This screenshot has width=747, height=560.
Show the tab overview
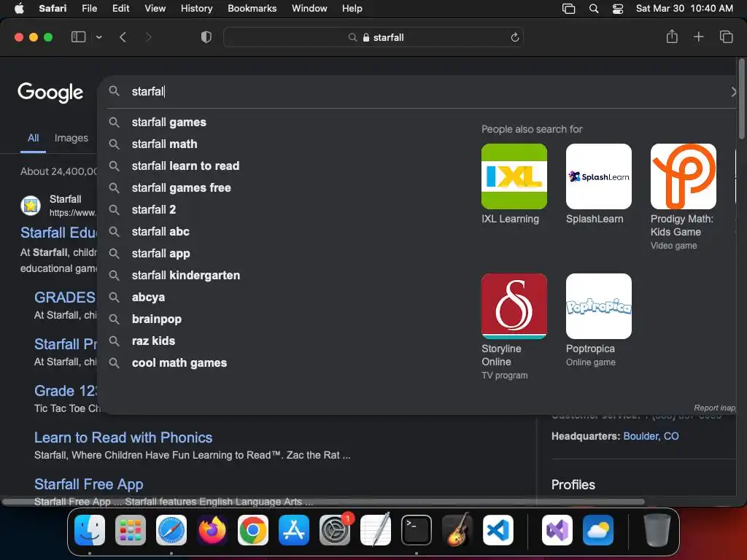(726, 36)
